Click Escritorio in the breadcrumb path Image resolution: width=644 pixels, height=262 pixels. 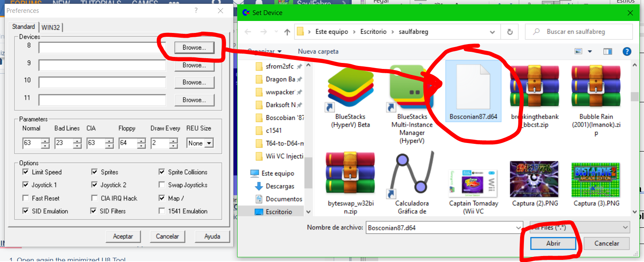tap(373, 32)
